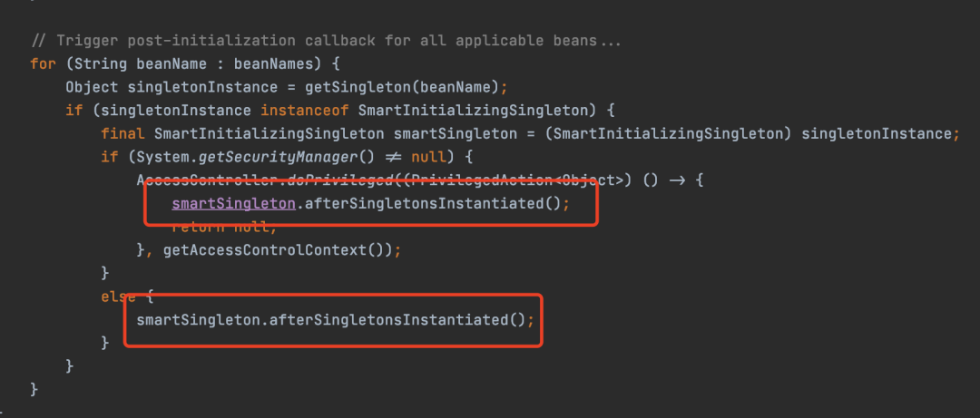Click the return null statement
The width and height of the screenshot is (980, 418).
(224, 228)
